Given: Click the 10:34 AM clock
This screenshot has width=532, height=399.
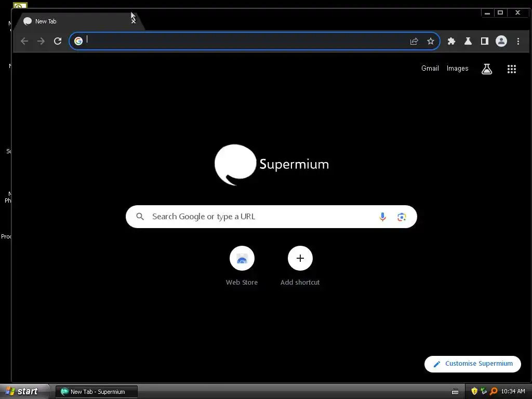Looking at the screenshot, I should pyautogui.click(x=513, y=391).
